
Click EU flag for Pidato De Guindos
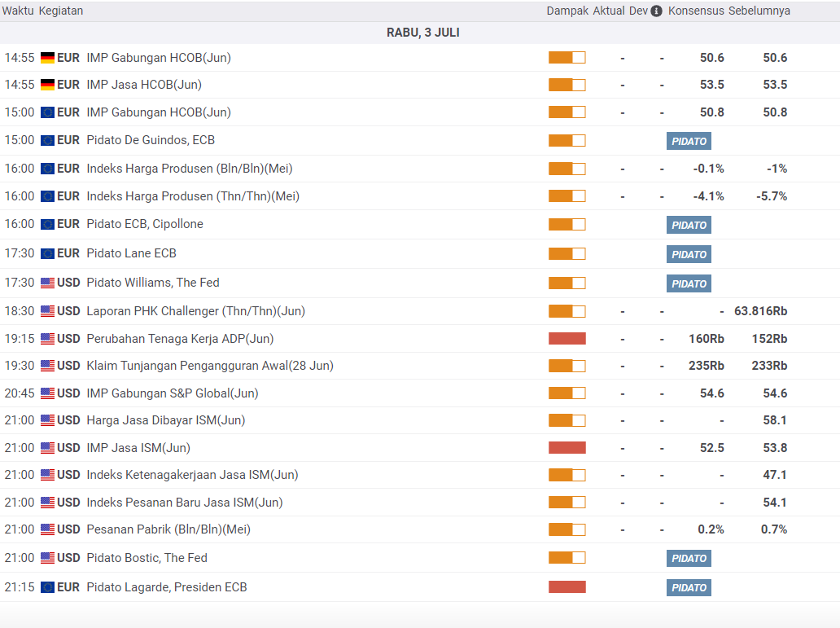48,141
